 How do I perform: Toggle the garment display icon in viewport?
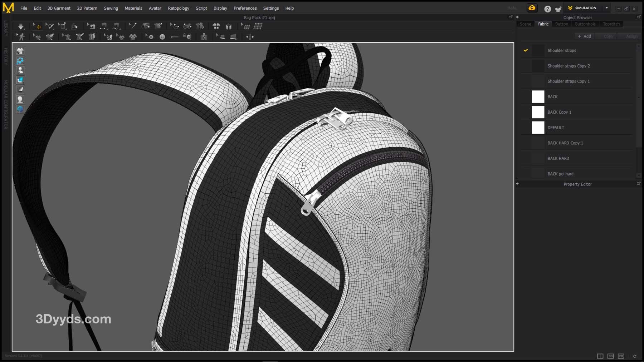20,51
